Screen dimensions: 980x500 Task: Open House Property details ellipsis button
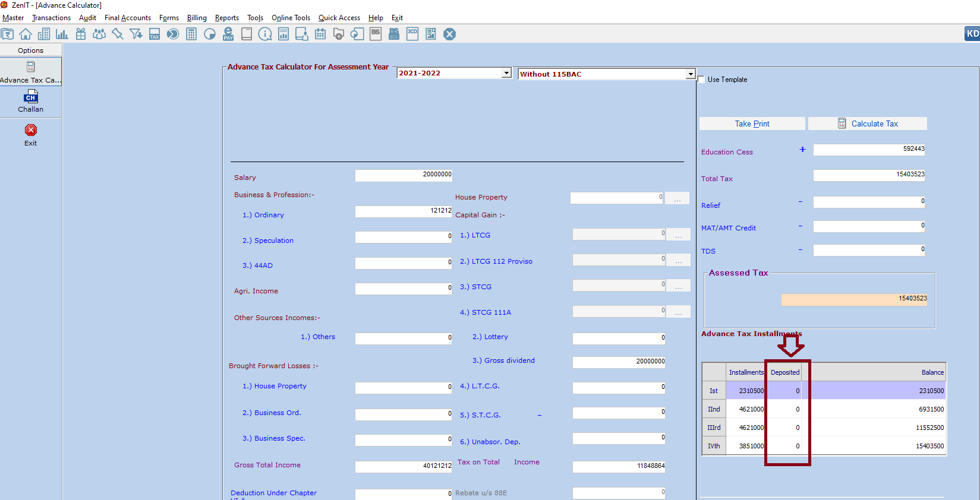coord(677,198)
